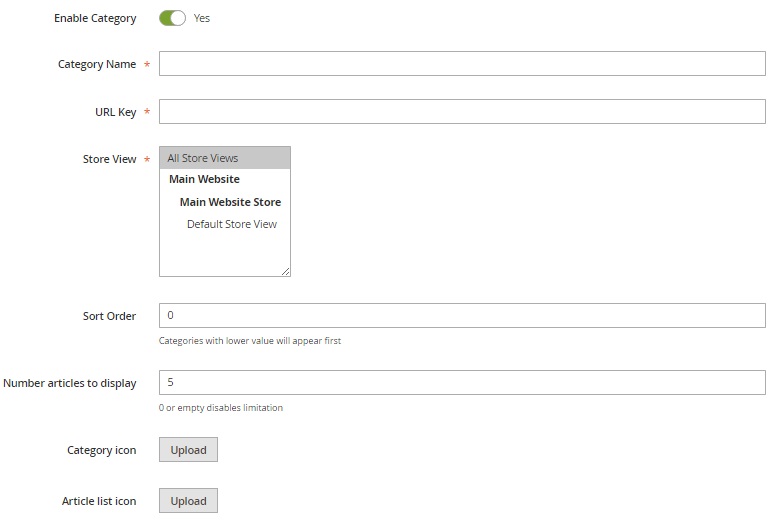Viewport: 771px width, 525px height.
Task: Click empty space below Default Store View
Action: tap(224, 254)
